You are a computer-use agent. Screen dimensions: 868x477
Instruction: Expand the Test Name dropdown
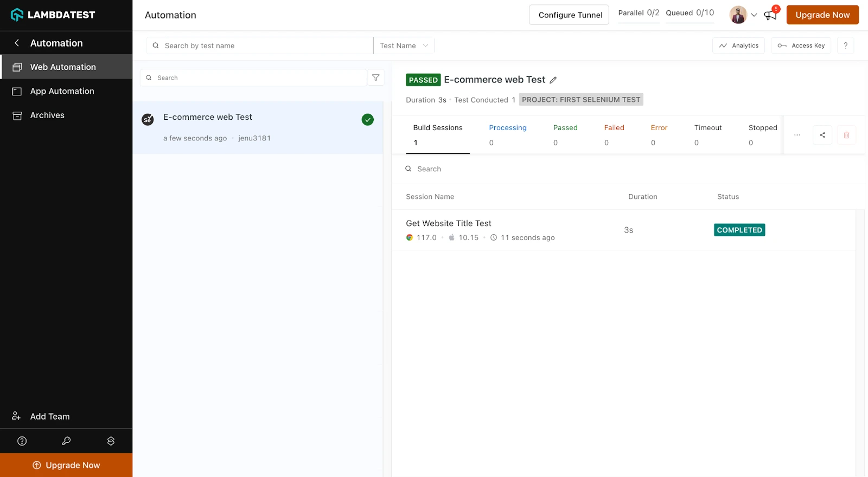coord(404,46)
